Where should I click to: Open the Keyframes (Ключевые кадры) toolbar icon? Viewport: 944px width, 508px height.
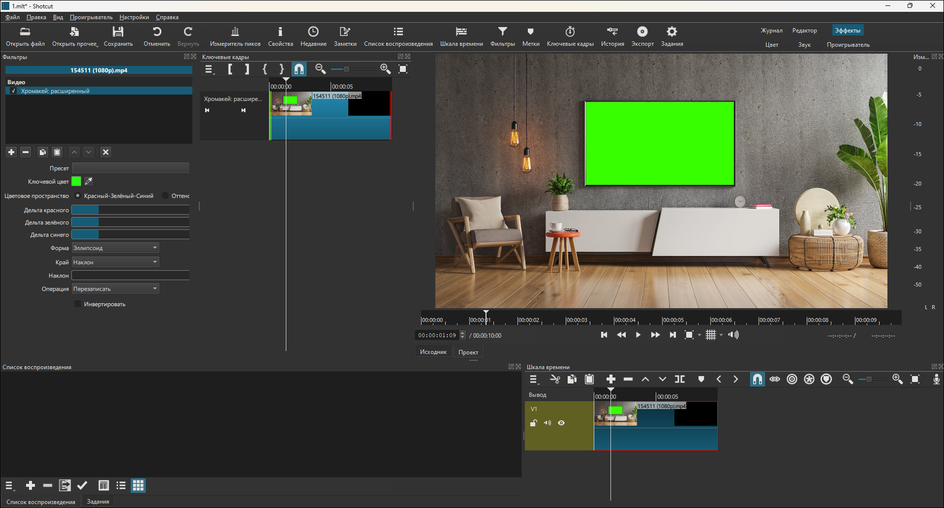click(570, 33)
